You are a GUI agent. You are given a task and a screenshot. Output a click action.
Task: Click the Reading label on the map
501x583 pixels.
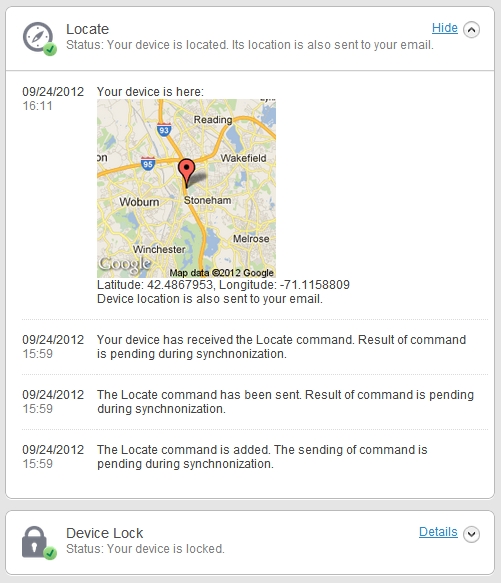pyautogui.click(x=213, y=120)
